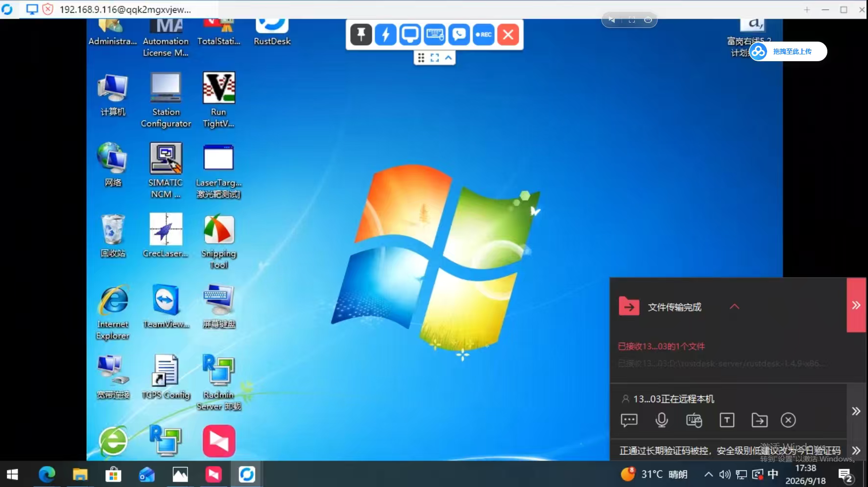Viewport: 868px width, 487px height.
Task: Collapse the 文件传输完成 notification with the red chevron
Action: pyautogui.click(x=734, y=307)
